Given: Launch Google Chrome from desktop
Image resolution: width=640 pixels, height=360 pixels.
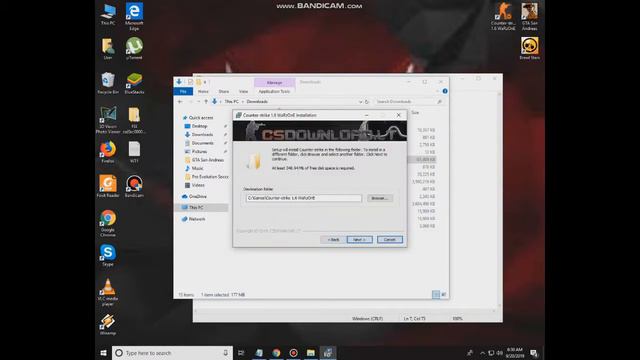Looking at the screenshot, I should click(108, 223).
